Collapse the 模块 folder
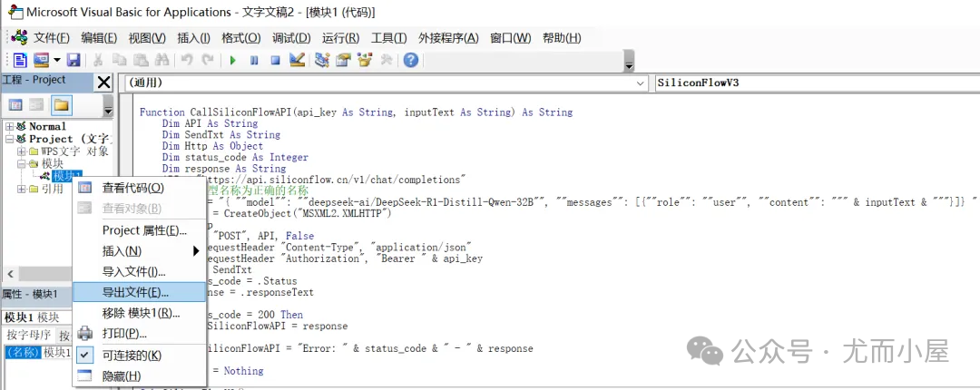 click(21, 164)
